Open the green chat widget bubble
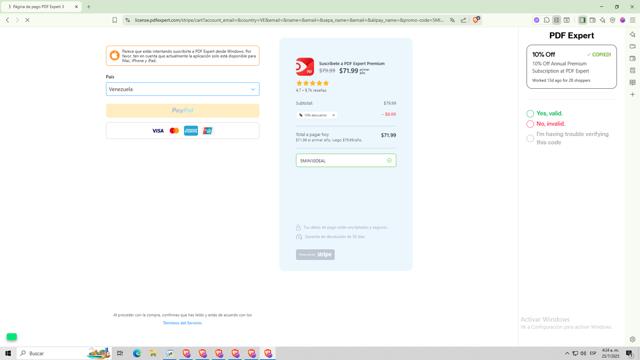The image size is (640, 360). [11, 337]
